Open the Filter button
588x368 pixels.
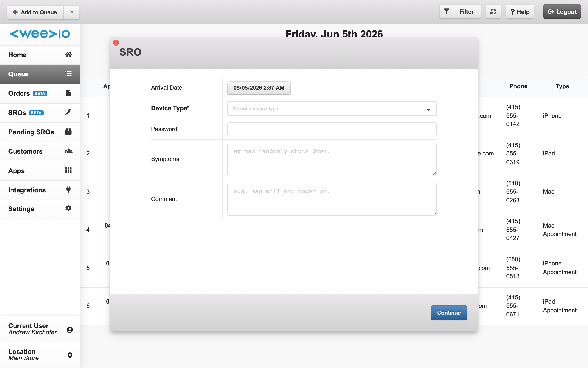coord(460,12)
